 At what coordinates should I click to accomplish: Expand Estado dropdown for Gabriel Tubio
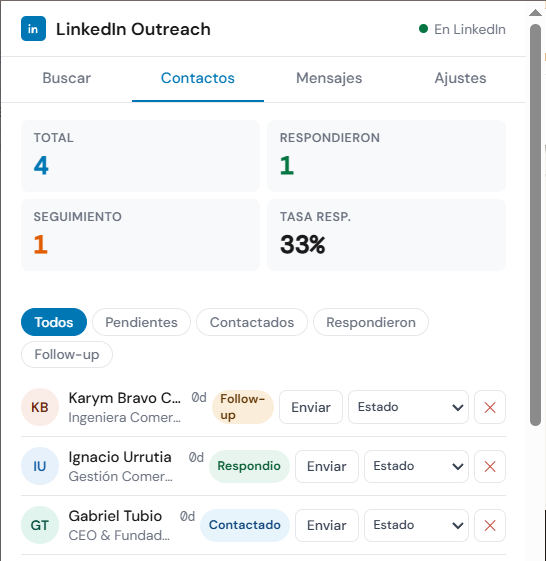[416, 525]
